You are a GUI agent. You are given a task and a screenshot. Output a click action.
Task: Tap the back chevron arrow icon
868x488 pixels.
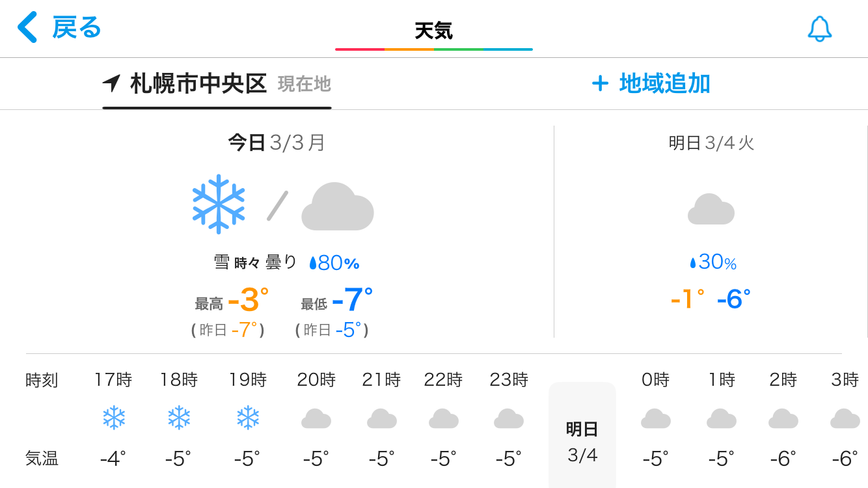(27, 27)
